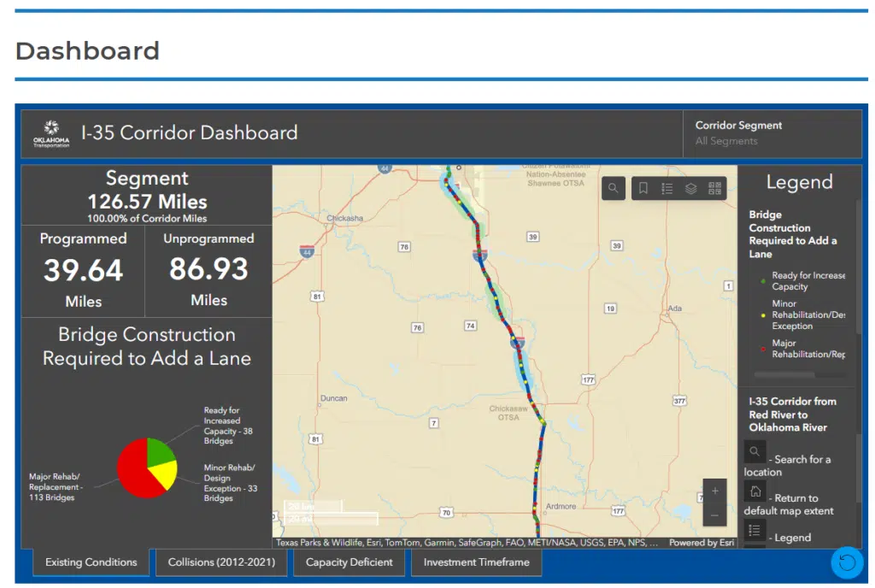Click the Return to default map extent icon
Image resolution: width=875 pixels, height=588 pixels.
(x=755, y=491)
